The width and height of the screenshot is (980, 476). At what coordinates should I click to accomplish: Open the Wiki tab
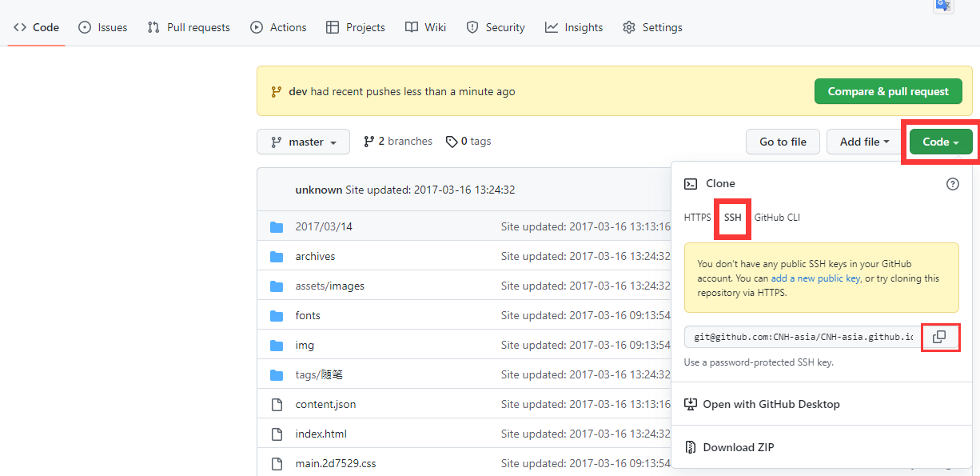pos(425,27)
